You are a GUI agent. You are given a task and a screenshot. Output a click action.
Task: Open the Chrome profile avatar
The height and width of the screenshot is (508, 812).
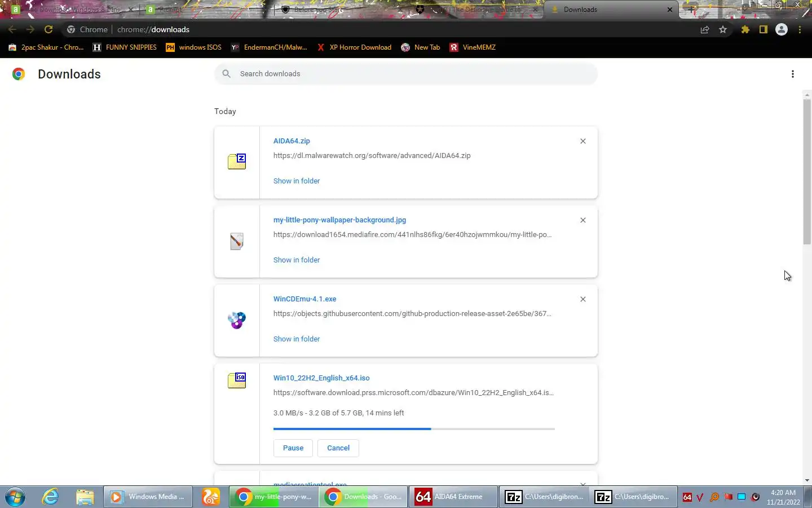[782, 29]
